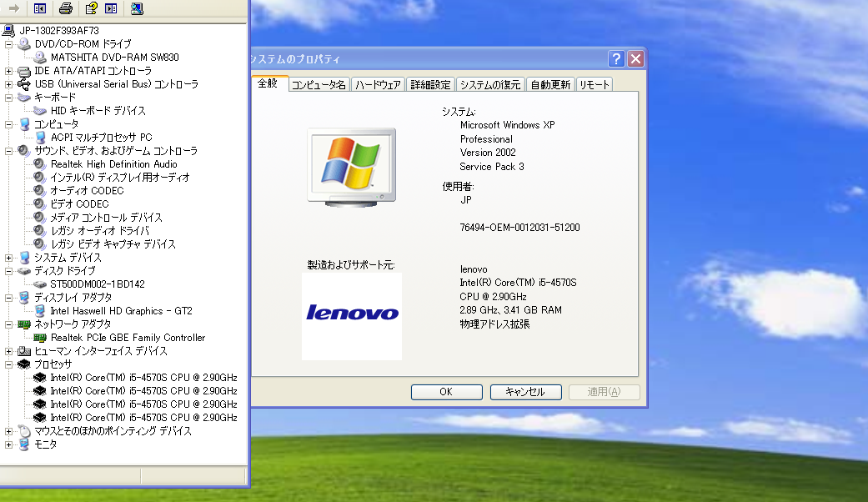Click product ID 76494-OEM-0012031-51200

point(519,228)
